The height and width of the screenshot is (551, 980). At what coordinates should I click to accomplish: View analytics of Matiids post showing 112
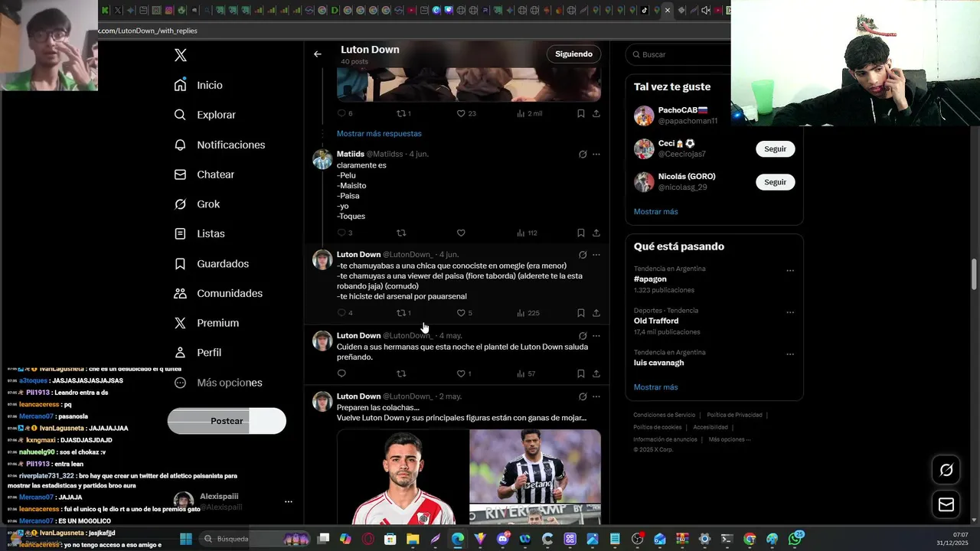(x=527, y=233)
